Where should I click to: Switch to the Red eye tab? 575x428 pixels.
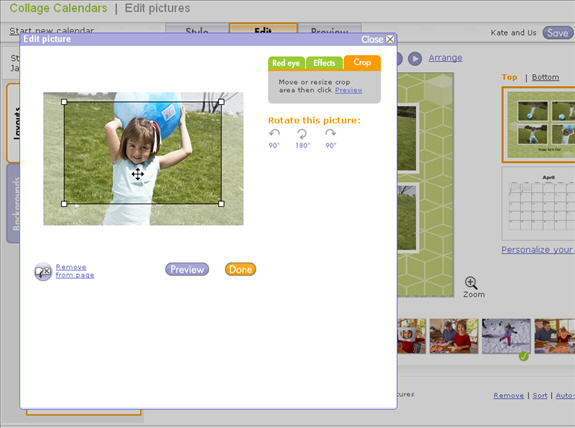[286, 63]
